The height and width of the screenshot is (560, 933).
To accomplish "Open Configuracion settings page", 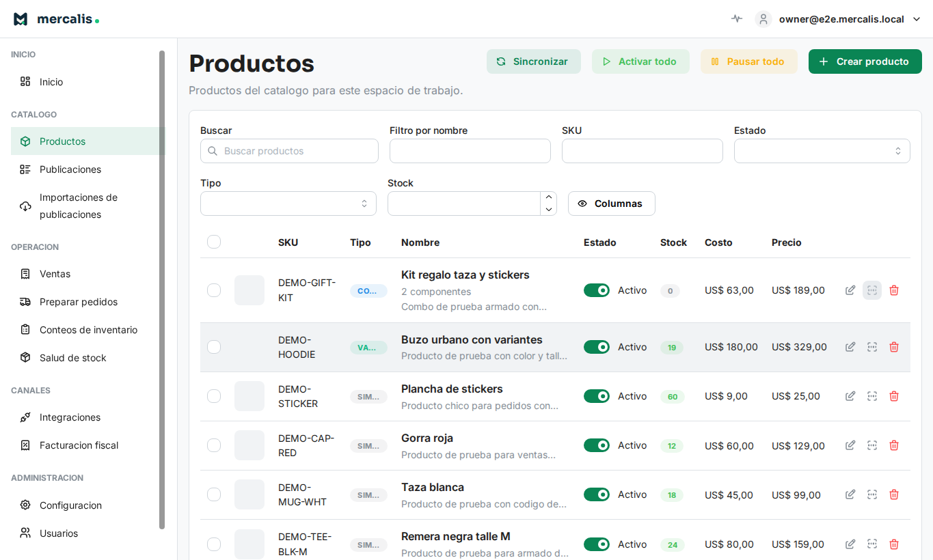I will 88,505.
